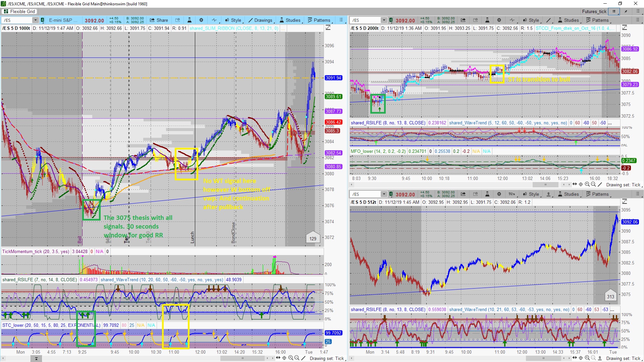The height and width of the screenshot is (362, 644).
Task: Open symbol dropdown in left chart
Action: 35,20
